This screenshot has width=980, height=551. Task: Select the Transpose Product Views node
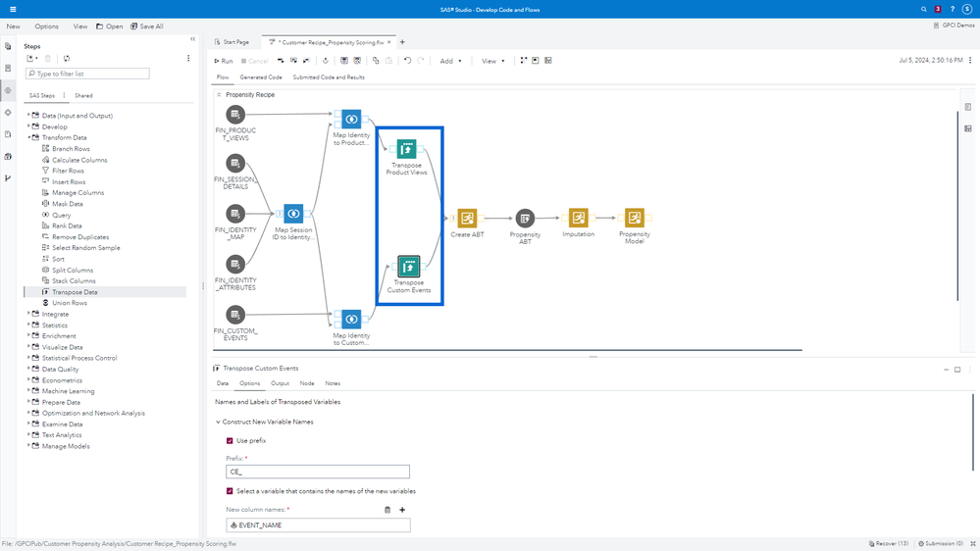click(x=406, y=149)
